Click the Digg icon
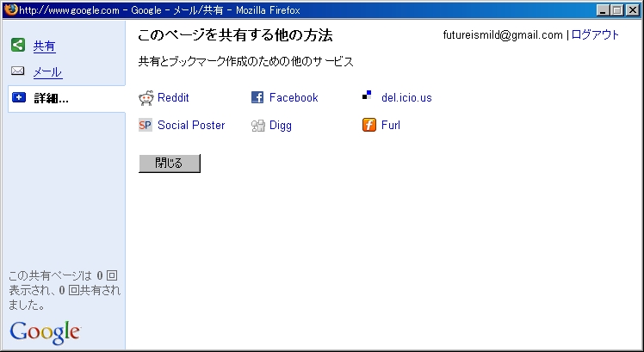Screen dimensions: 644x352 [258, 126]
